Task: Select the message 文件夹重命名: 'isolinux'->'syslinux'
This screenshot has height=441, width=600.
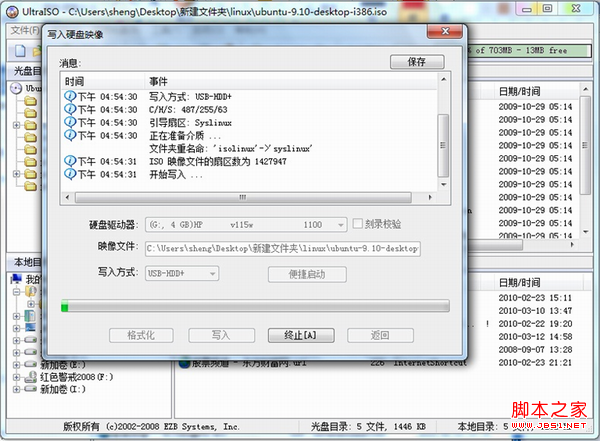Action: click(231, 148)
